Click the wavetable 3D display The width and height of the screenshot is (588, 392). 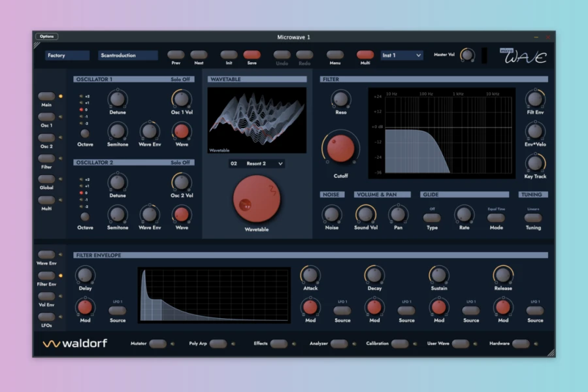tap(257, 120)
